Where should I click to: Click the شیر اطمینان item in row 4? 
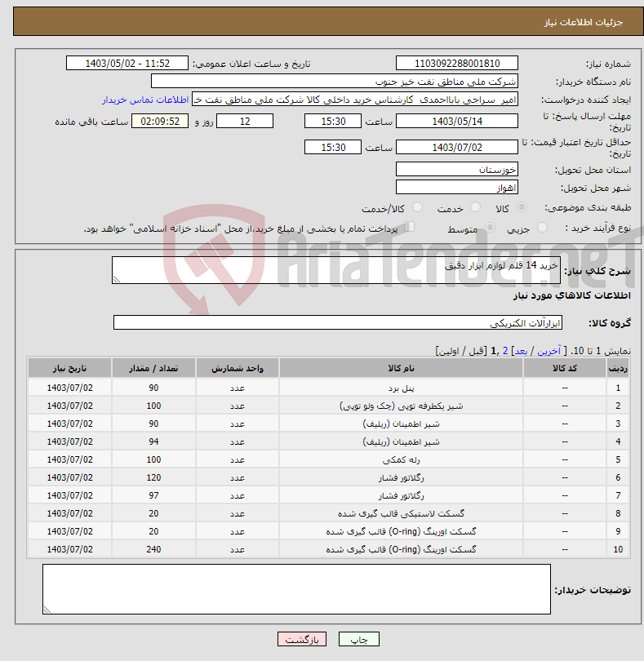coord(401,441)
